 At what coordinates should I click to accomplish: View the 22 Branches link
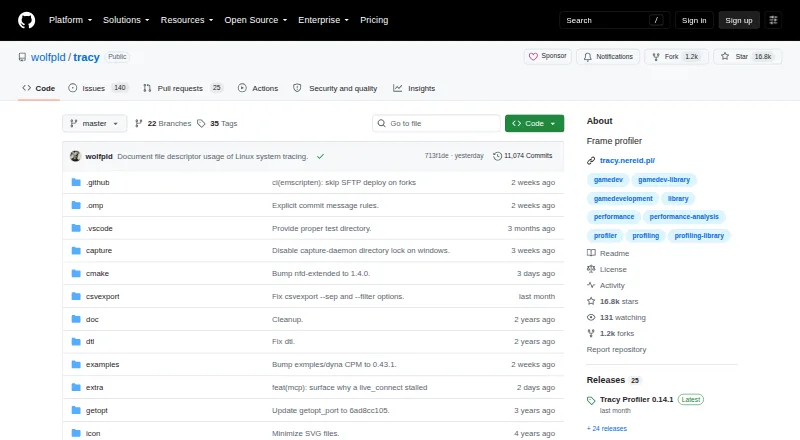pos(163,124)
